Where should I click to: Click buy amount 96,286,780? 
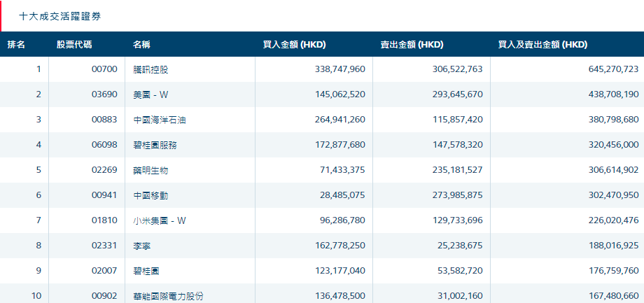coord(342,220)
